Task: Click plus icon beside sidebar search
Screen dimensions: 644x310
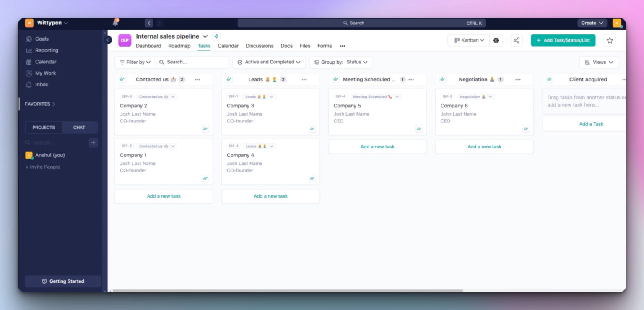Action: (93, 143)
